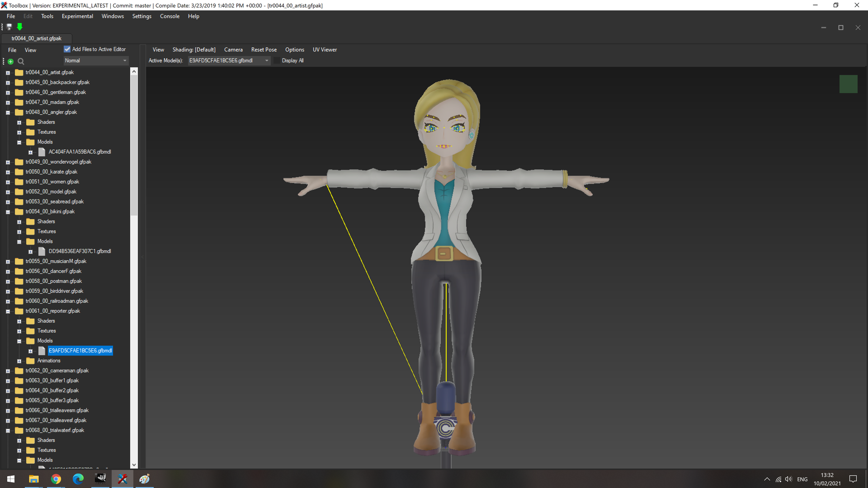
Task: Expand the tr0062_00_cameraman.gfpak node
Action: click(8, 371)
